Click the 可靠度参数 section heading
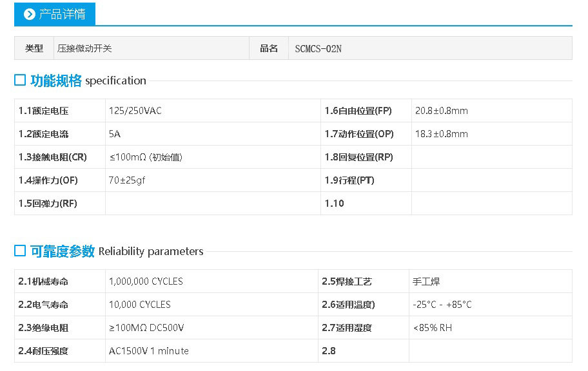Viewport: 588px width, 371px height. tap(63, 251)
